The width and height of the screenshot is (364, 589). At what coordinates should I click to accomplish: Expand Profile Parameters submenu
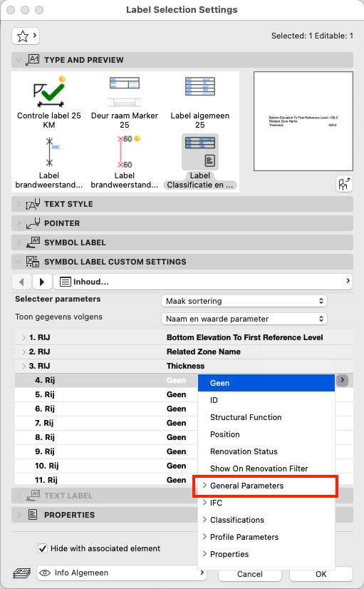(x=266, y=537)
